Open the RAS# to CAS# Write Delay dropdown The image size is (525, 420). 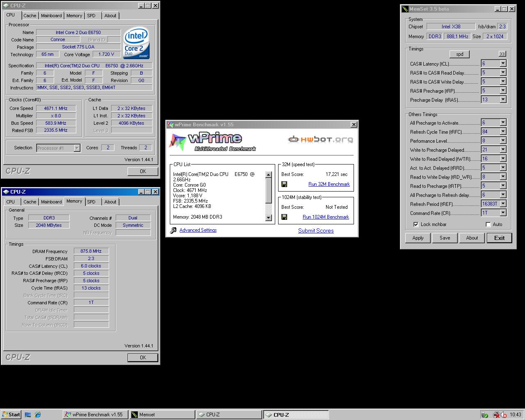coord(503,82)
